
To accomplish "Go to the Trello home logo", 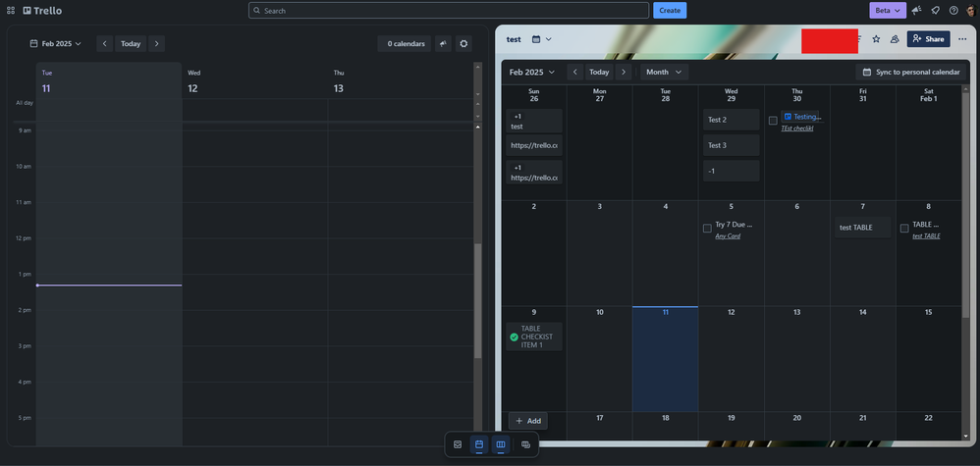I will [42, 11].
